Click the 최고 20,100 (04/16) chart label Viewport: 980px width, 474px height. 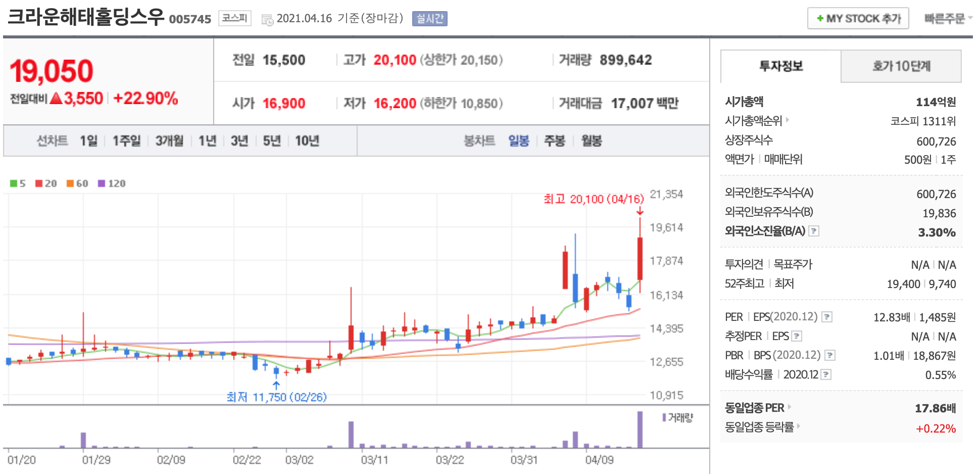[x=594, y=199]
